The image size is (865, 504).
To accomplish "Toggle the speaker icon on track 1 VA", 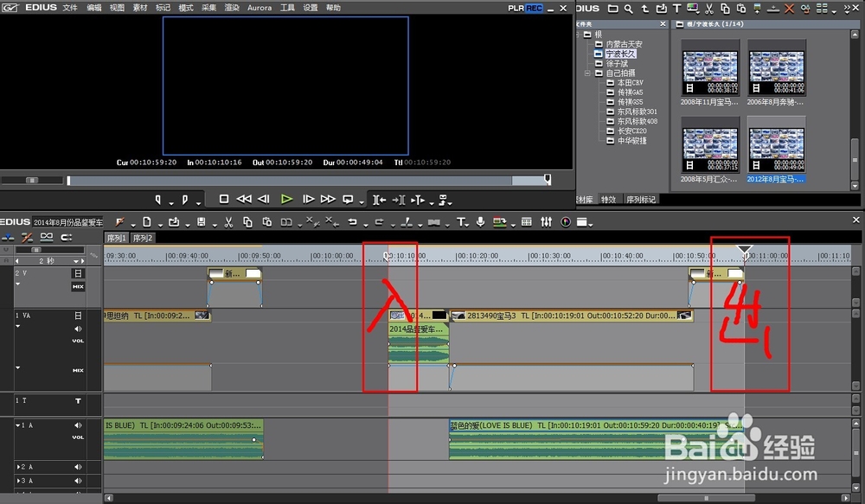I will 78,329.
